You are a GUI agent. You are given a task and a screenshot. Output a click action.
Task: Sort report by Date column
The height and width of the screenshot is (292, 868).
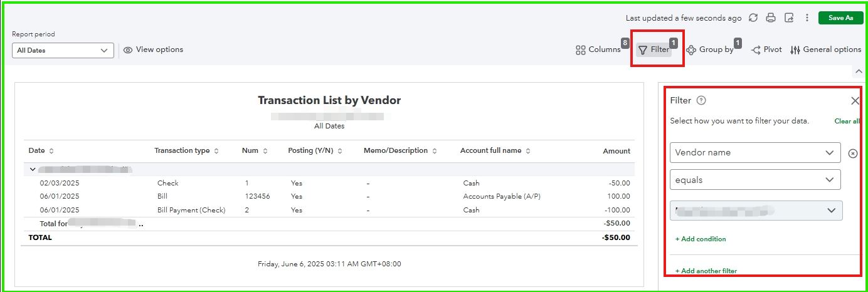click(51, 151)
